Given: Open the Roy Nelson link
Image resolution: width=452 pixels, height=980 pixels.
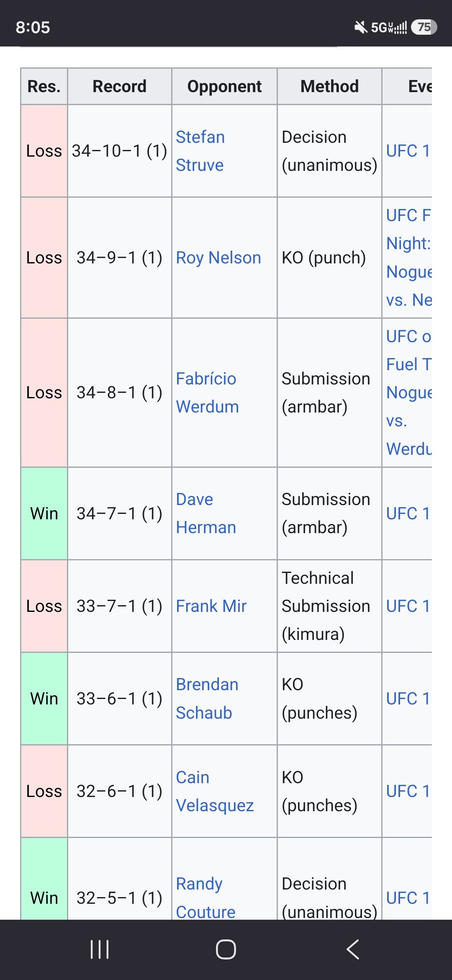Looking at the screenshot, I should (218, 258).
